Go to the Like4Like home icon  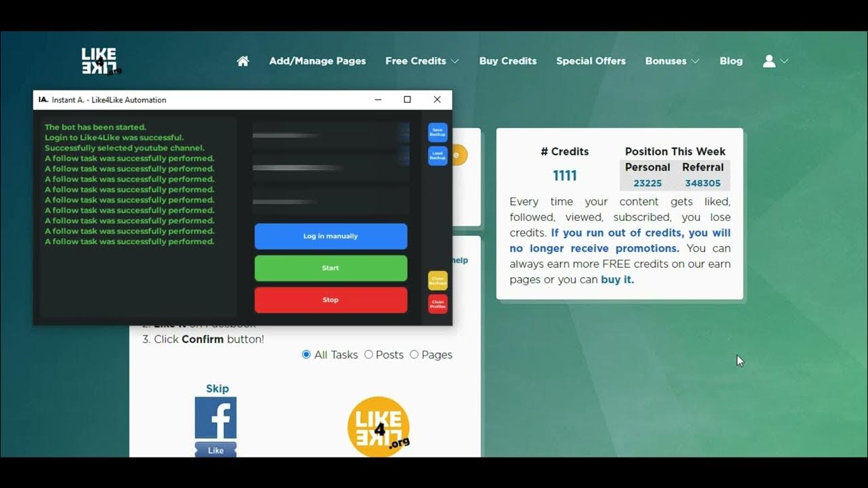click(243, 61)
